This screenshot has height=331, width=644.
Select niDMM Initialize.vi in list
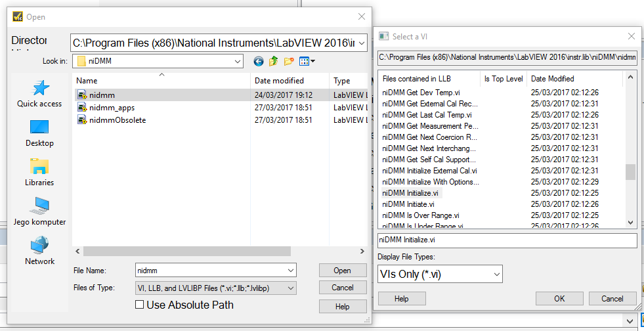pos(410,193)
